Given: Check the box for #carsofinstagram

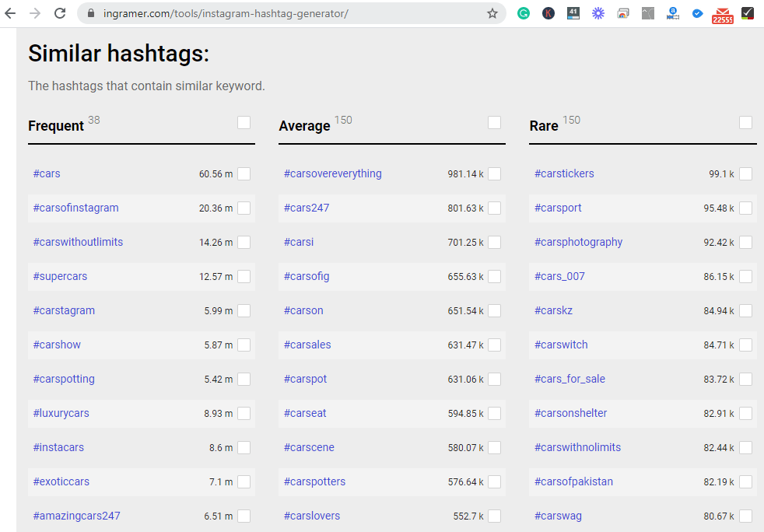Looking at the screenshot, I should [x=244, y=208].
